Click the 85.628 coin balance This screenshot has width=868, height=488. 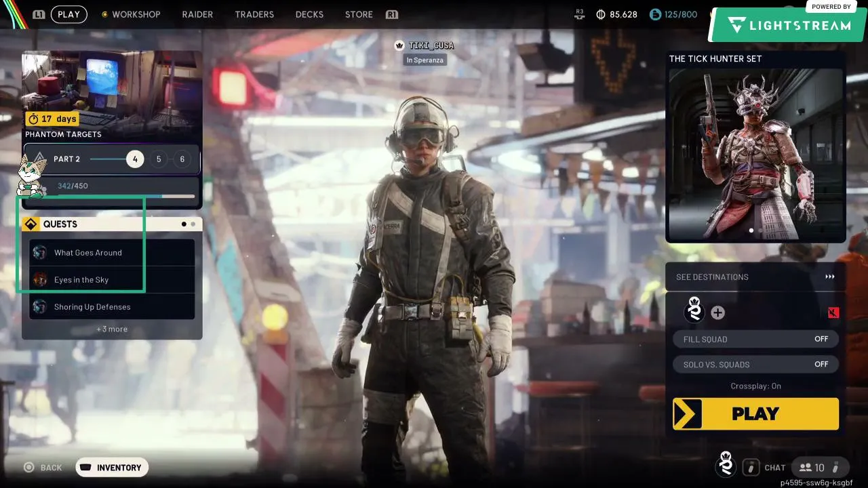(x=624, y=14)
